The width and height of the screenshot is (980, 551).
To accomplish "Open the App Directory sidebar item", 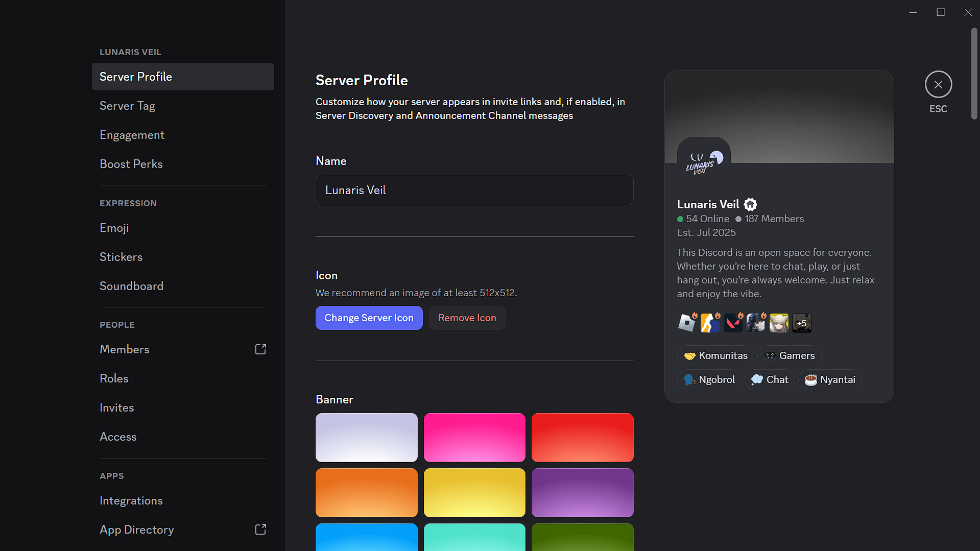I will [x=183, y=530].
